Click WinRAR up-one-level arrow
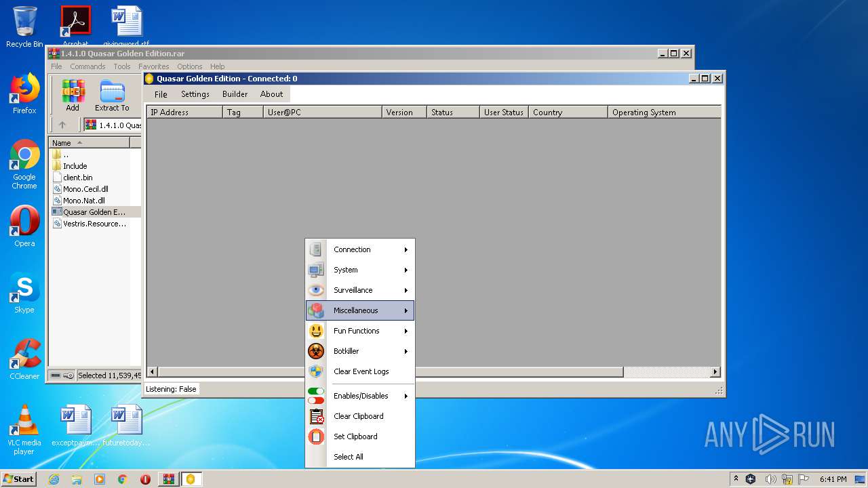Viewport: 868px width, 488px height. pos(62,125)
